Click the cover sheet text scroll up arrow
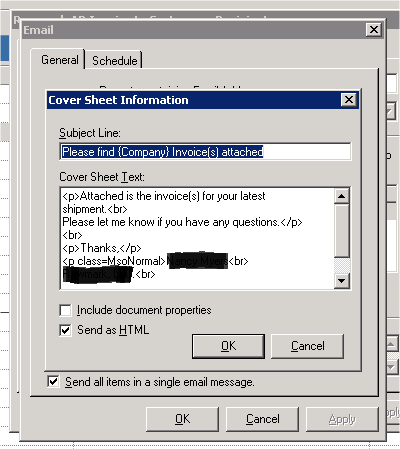Image resolution: width=400 pixels, height=449 pixels. [342, 196]
